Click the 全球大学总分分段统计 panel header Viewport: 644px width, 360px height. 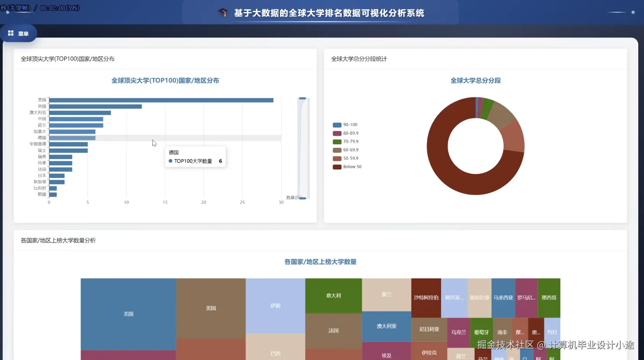point(359,59)
